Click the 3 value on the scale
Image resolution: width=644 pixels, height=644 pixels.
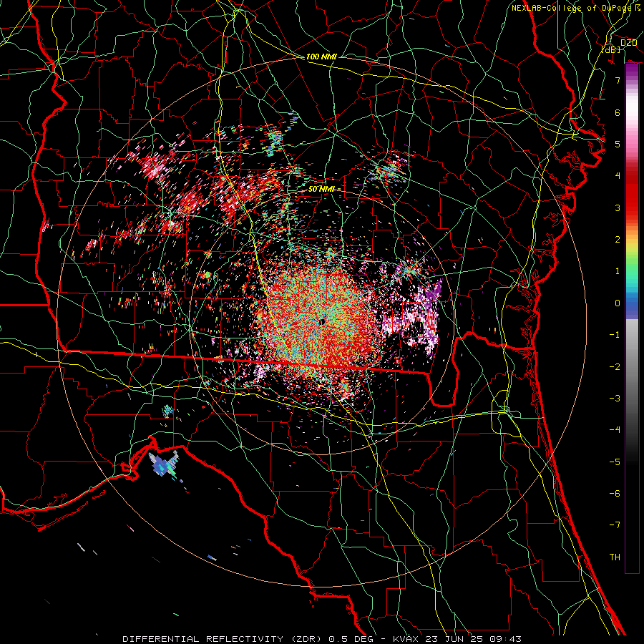click(x=617, y=208)
